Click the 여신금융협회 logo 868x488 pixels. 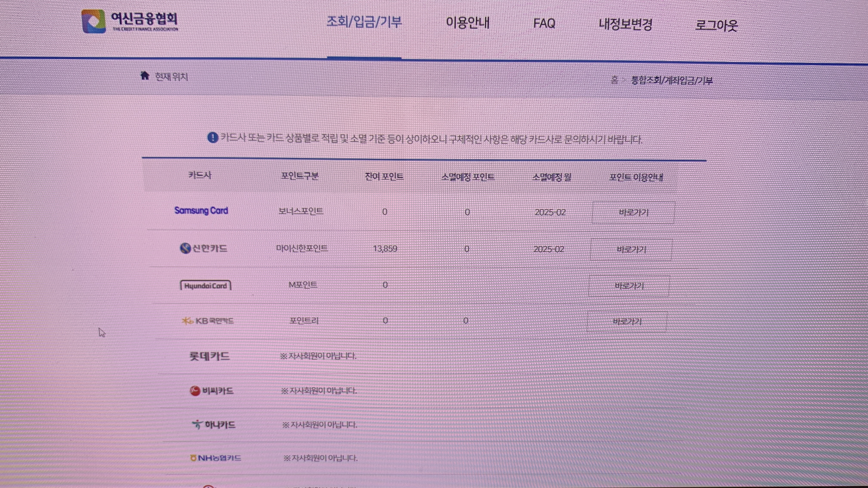point(130,21)
